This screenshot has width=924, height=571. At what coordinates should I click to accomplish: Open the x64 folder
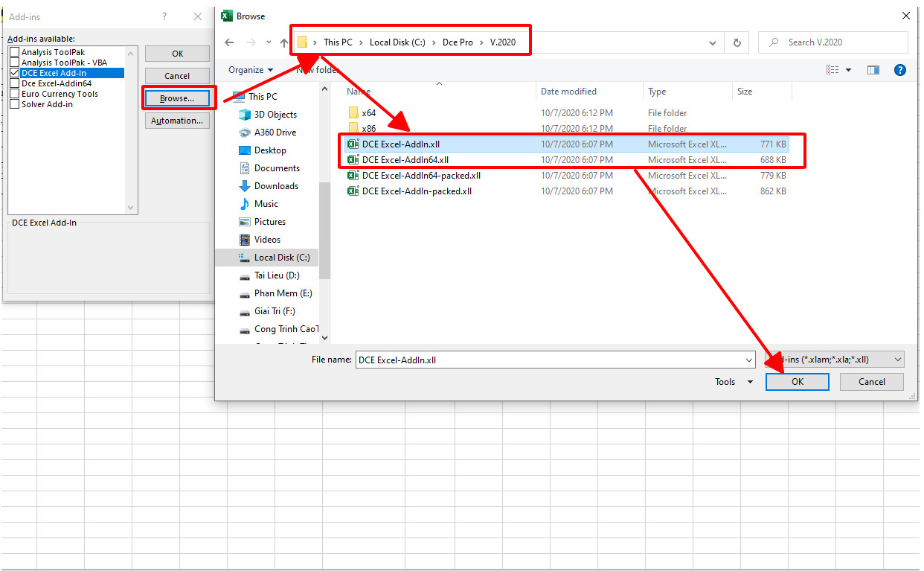[369, 113]
